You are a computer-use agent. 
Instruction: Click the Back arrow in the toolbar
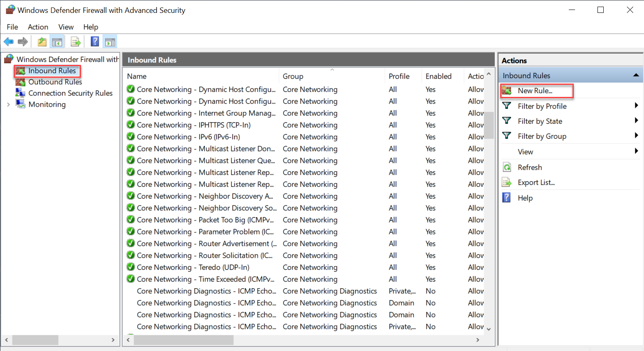pos(8,42)
